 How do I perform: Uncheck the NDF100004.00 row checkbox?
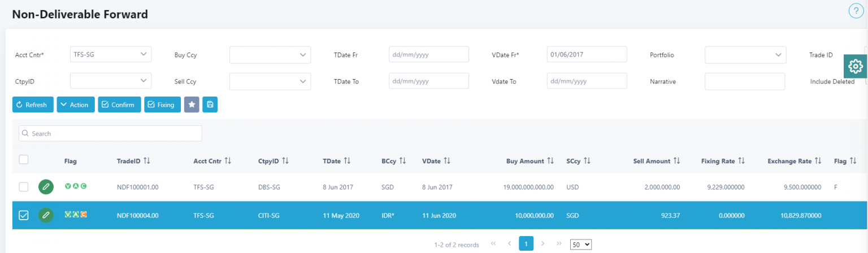24,215
